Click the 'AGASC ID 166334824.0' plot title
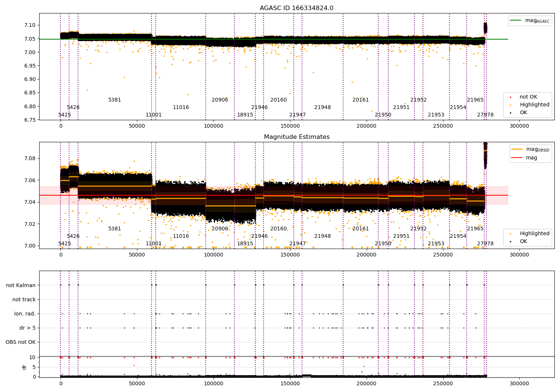The height and width of the screenshot is (392, 560). pyautogui.click(x=297, y=8)
